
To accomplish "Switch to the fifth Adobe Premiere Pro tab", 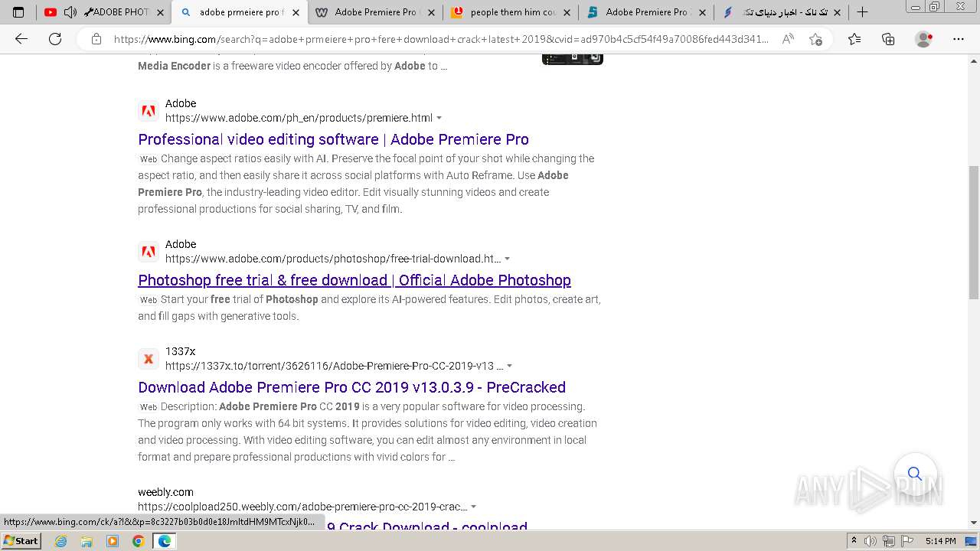I will pyautogui.click(x=647, y=12).
